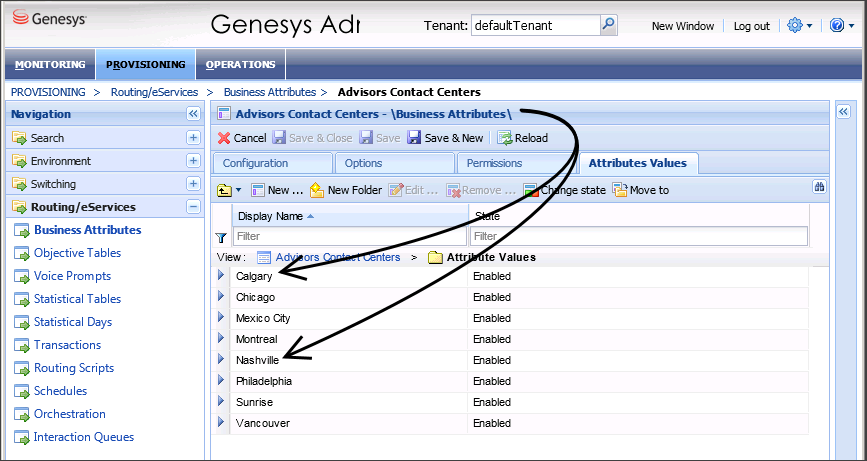
Task: Click the Edit... toolbar button
Action: pos(413,190)
